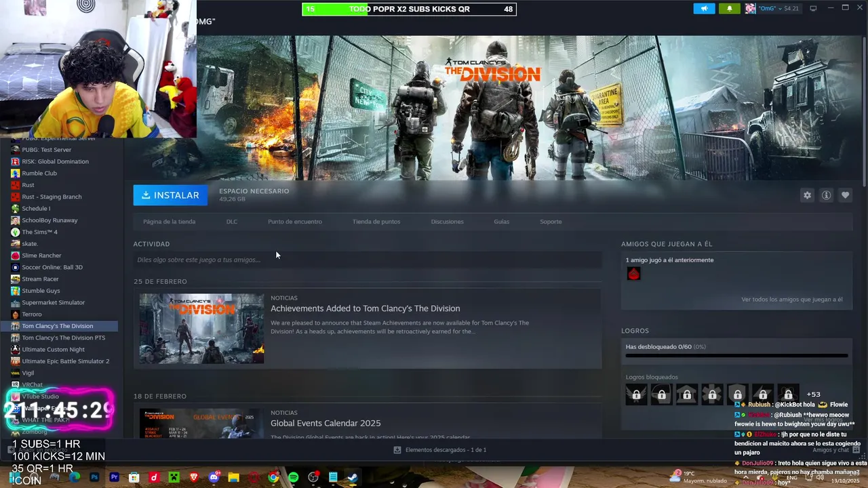Open Global Events Calendar 2025 headline
The image size is (868, 488).
coord(325,423)
